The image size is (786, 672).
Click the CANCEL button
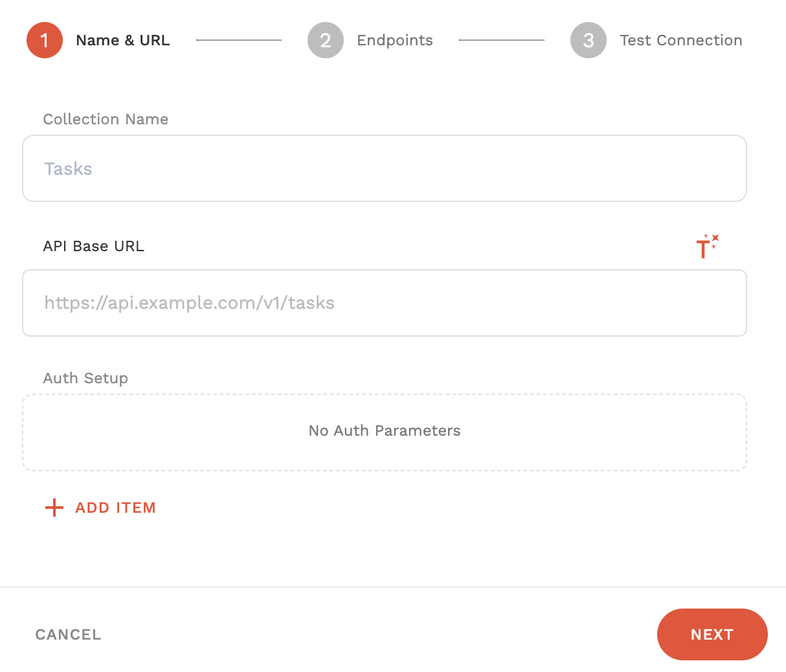click(x=69, y=634)
